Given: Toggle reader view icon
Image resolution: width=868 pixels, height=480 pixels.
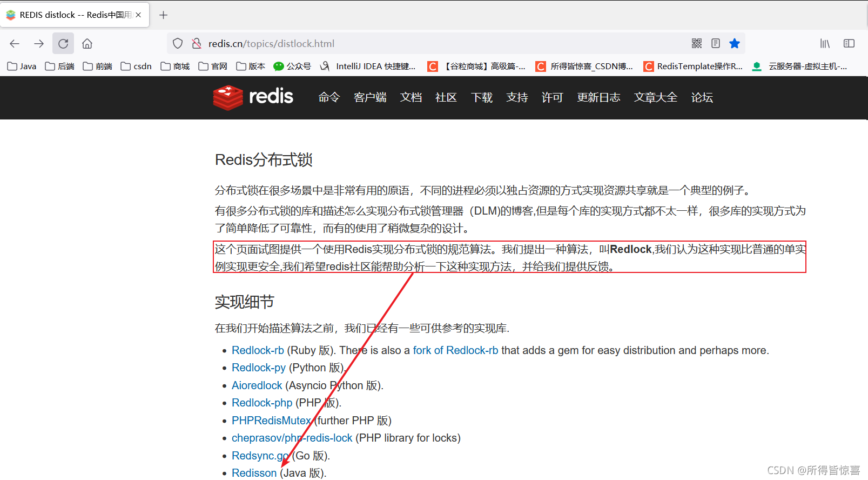Looking at the screenshot, I should [716, 43].
